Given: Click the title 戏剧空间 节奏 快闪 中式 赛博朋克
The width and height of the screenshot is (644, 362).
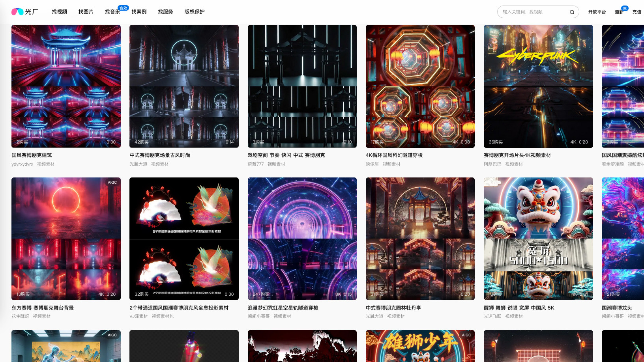Looking at the screenshot, I should click(x=286, y=155).
